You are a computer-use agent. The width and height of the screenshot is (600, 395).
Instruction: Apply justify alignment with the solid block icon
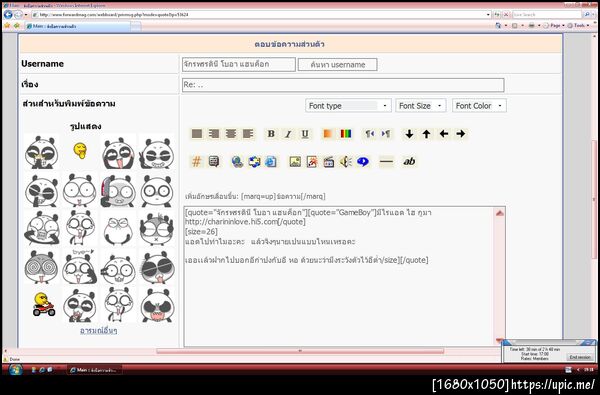pos(197,134)
